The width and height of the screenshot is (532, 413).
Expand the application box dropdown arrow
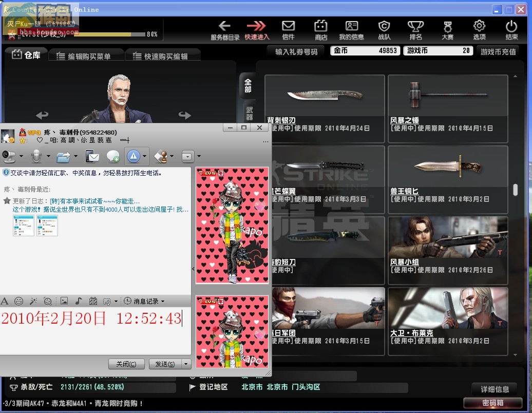click(x=199, y=156)
